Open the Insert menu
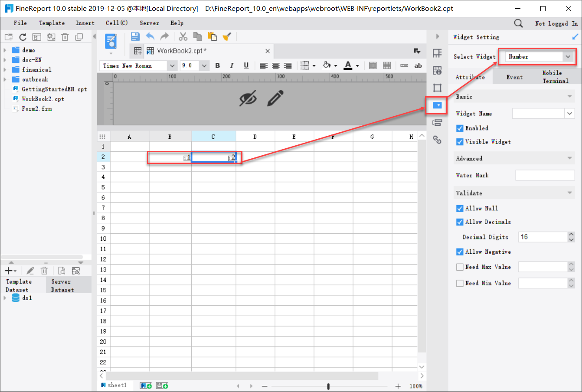Viewport: 582px width, 392px height. pos(85,23)
